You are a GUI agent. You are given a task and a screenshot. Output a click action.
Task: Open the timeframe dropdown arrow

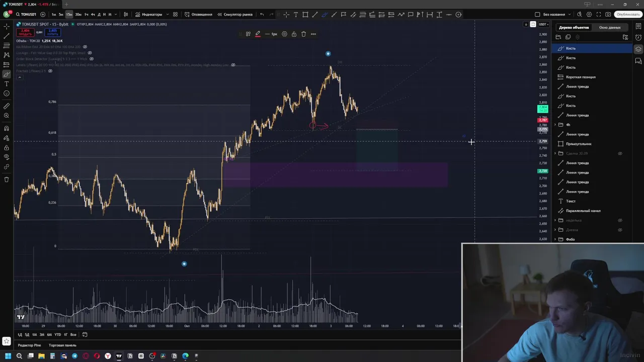point(116,15)
